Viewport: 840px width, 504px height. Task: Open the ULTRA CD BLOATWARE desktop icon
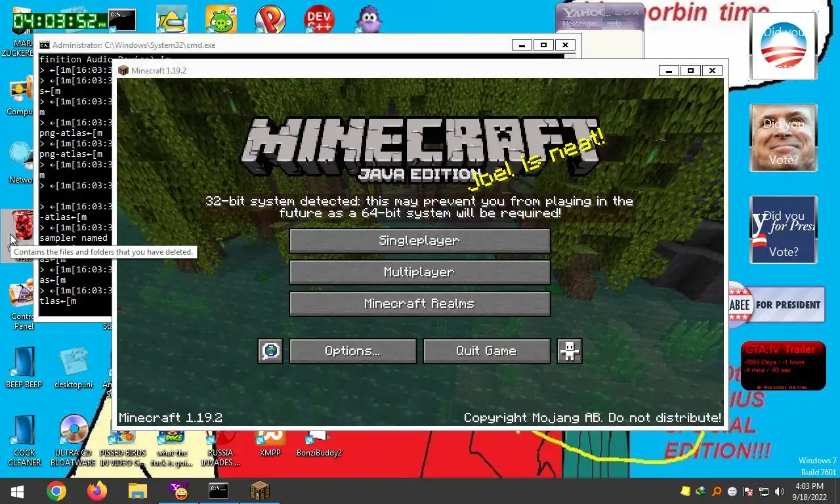[73, 440]
